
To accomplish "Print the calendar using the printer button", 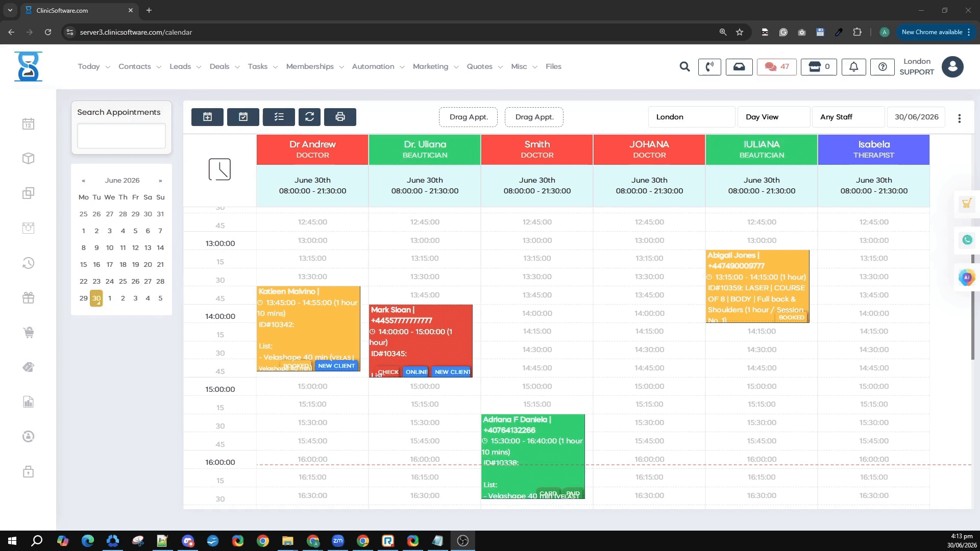I will point(340,117).
